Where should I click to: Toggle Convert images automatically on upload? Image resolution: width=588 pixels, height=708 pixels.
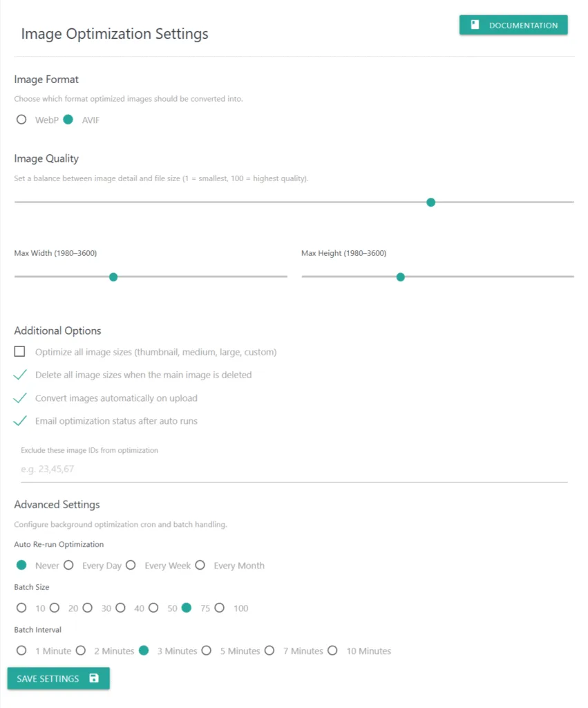[21, 398]
